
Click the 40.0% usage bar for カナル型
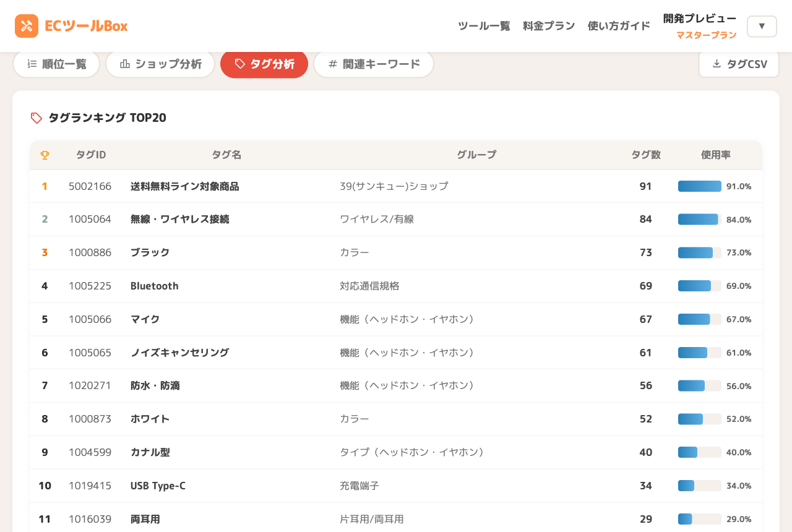click(700, 452)
